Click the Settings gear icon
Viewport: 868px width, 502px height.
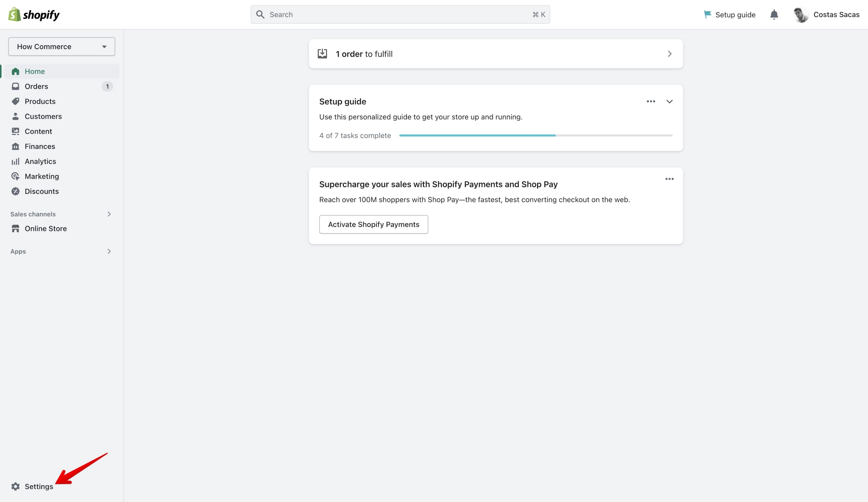click(x=15, y=486)
